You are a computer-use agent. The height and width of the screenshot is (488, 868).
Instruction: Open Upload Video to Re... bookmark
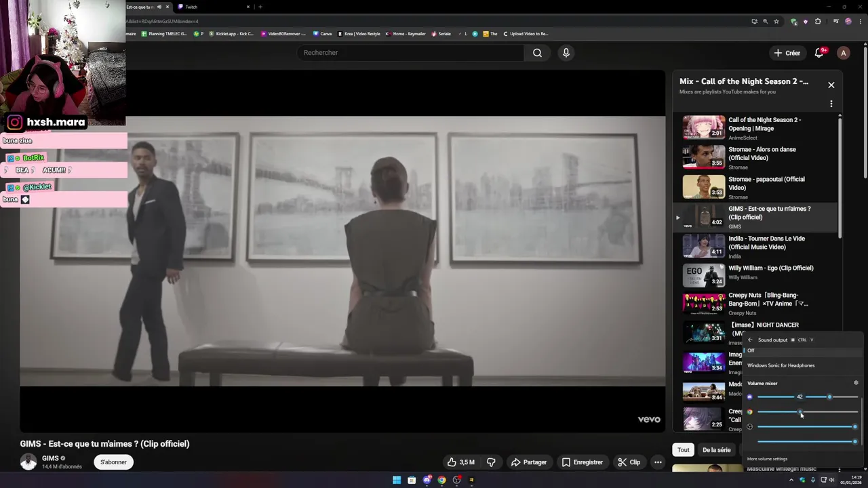click(526, 33)
